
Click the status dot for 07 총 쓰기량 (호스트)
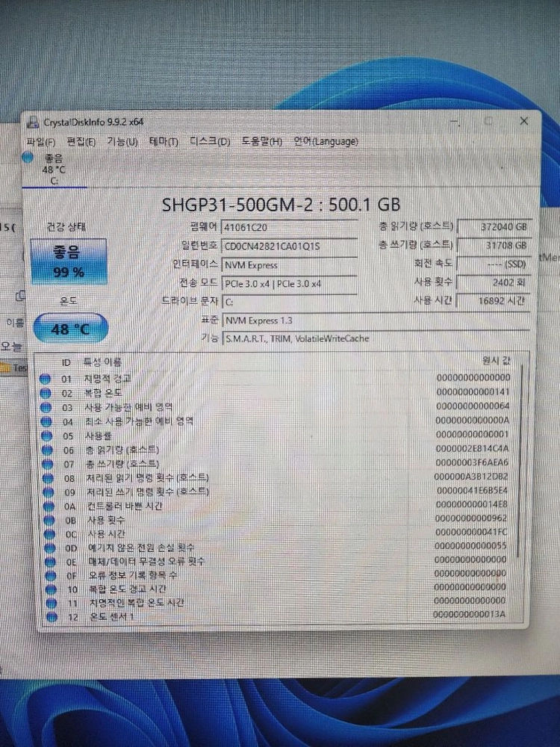pyautogui.click(x=48, y=464)
